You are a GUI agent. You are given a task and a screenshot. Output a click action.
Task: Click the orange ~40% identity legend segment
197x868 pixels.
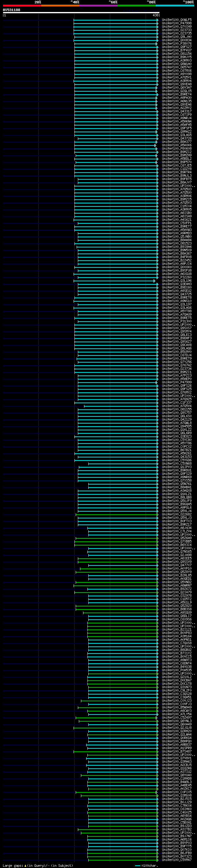point(60,6)
